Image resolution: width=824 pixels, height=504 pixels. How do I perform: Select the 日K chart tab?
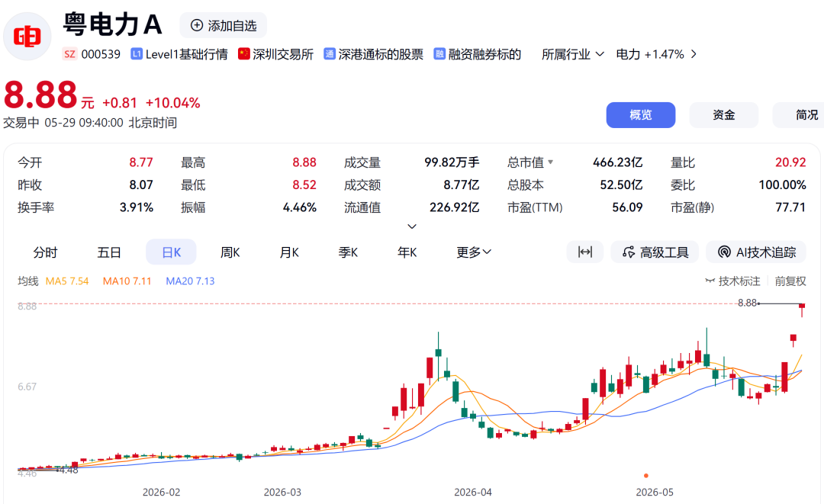point(172,252)
